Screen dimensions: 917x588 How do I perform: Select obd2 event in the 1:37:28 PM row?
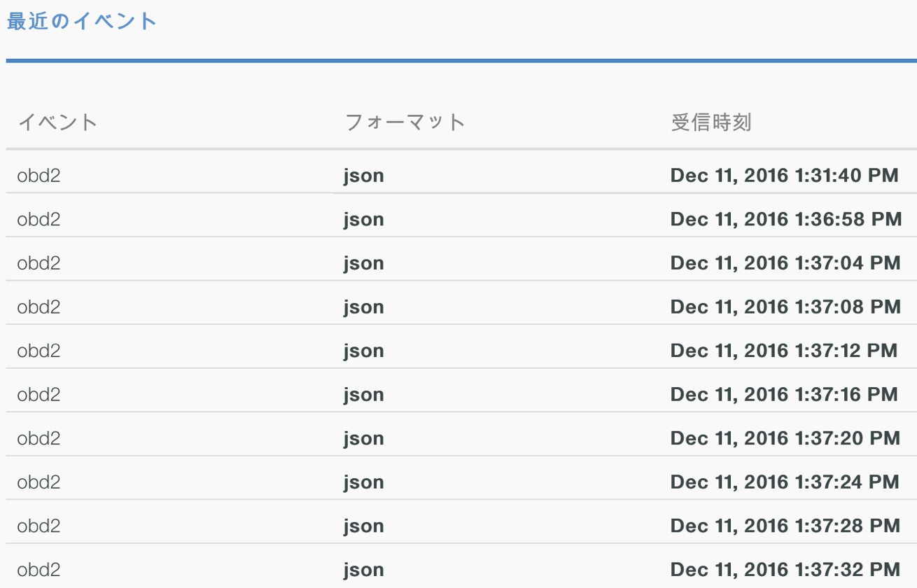38,526
